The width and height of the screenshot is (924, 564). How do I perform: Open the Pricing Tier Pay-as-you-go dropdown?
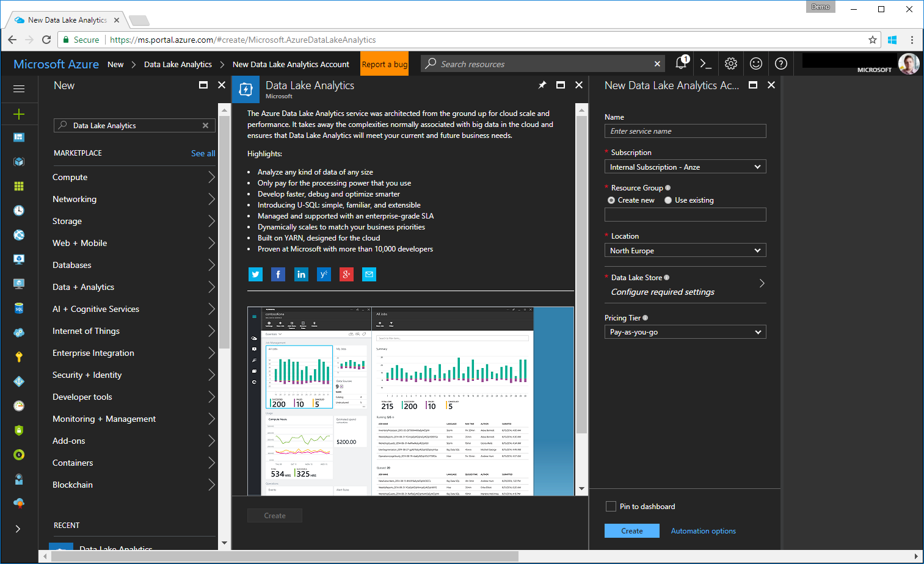pyautogui.click(x=685, y=332)
